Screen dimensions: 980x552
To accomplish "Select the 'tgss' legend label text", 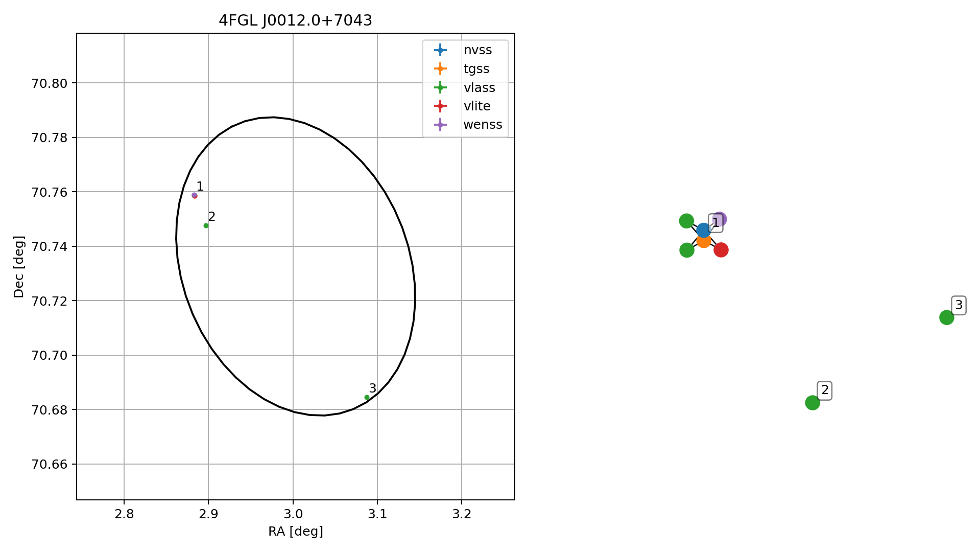I will tap(476, 69).
